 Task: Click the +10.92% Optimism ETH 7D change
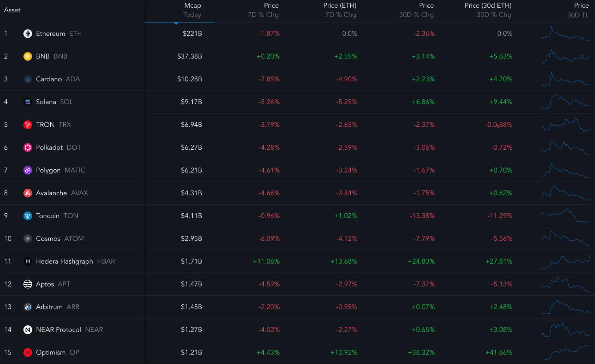(344, 352)
